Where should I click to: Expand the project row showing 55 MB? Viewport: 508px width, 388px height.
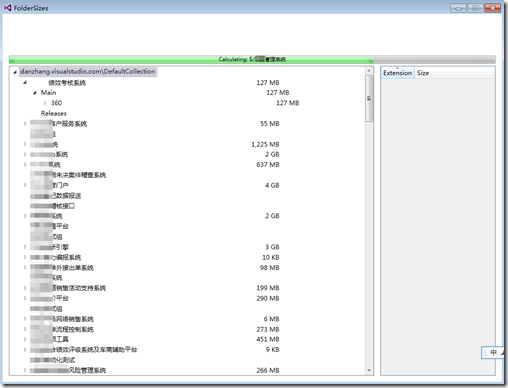25,124
